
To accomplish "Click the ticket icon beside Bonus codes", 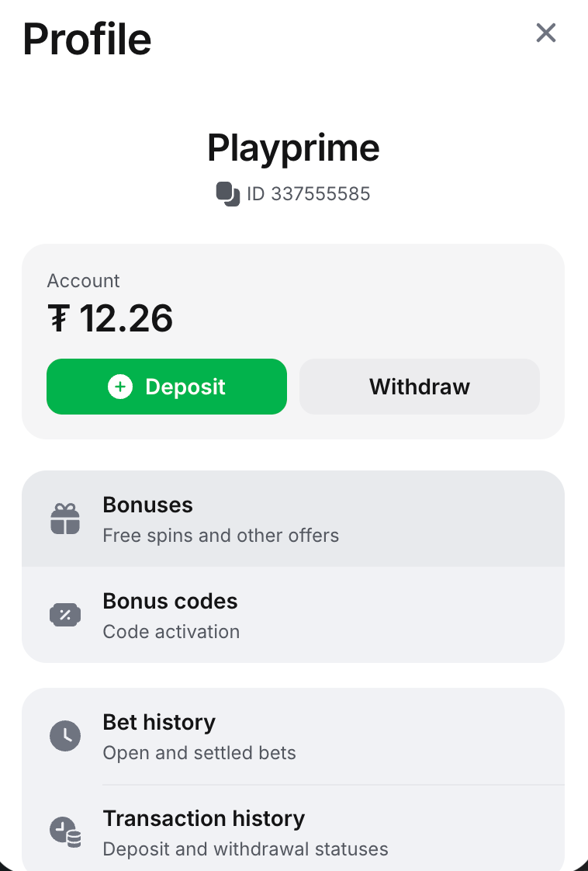I will [65, 616].
